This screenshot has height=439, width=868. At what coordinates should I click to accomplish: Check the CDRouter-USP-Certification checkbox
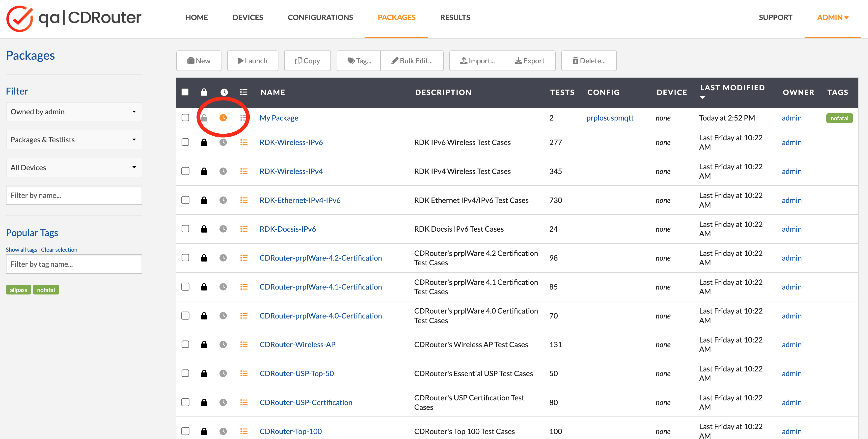point(185,402)
